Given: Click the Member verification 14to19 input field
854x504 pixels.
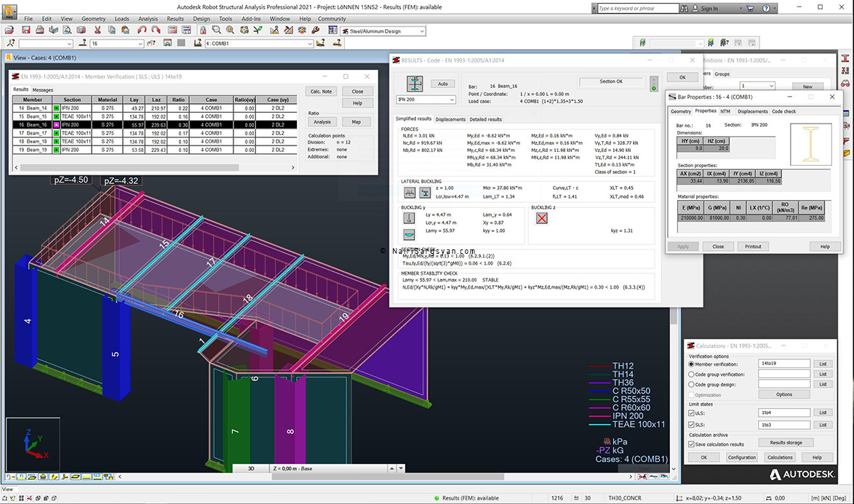Looking at the screenshot, I should click(x=783, y=364).
